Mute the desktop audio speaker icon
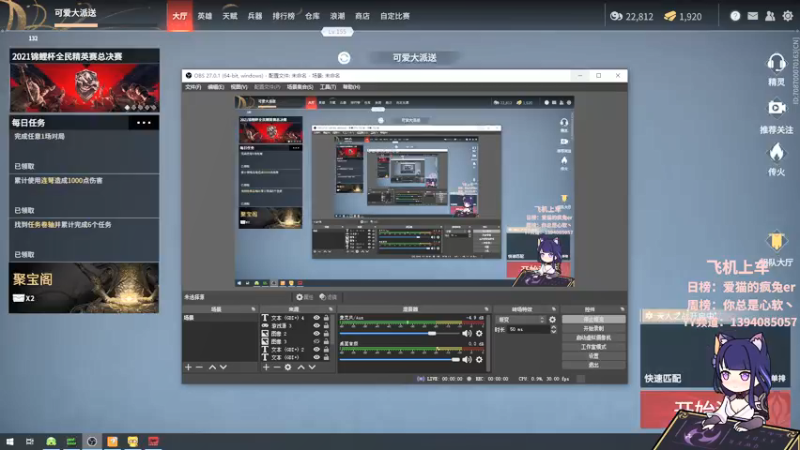The height and width of the screenshot is (450, 800). click(467, 360)
